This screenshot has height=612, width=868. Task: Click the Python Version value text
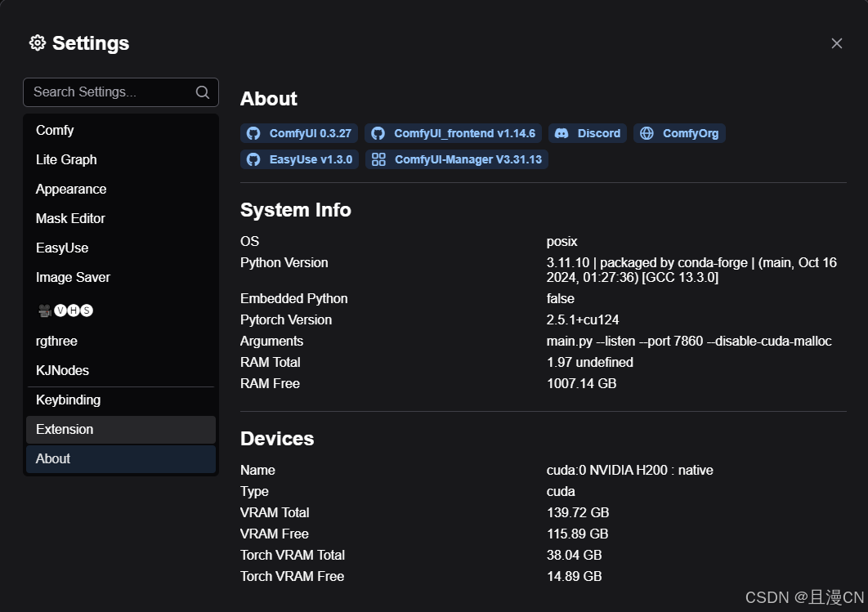click(691, 270)
